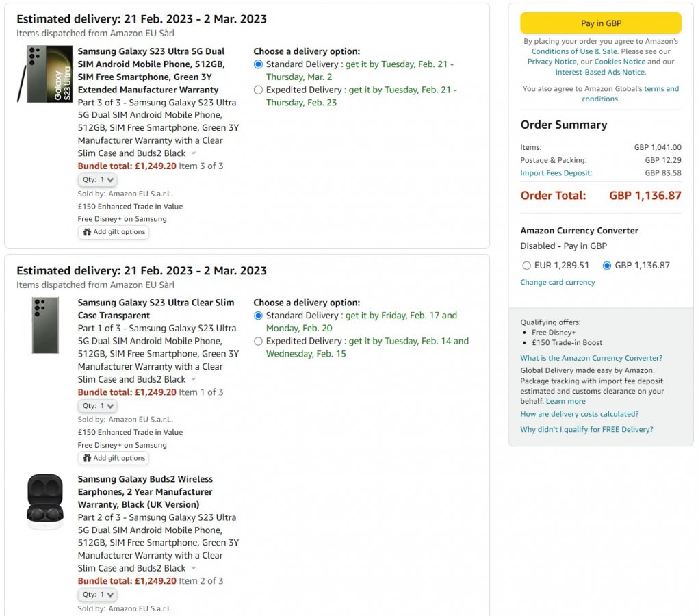Switch payment currency to EUR 1,289.51
The height and width of the screenshot is (616, 698).
tap(526, 266)
